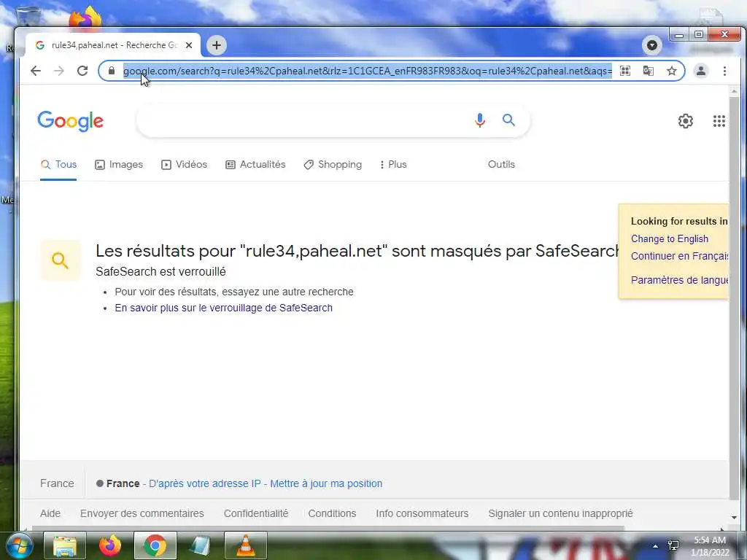Click the URL address bar text
Screen dimensions: 747x560
[x=368, y=71]
